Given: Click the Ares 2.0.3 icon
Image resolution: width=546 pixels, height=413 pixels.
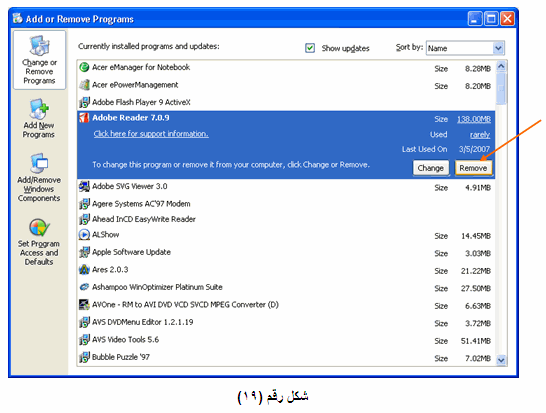Looking at the screenshot, I should point(84,270).
